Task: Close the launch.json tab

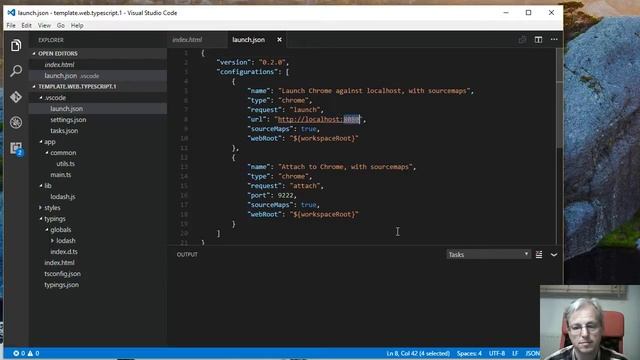Action: tap(279, 40)
